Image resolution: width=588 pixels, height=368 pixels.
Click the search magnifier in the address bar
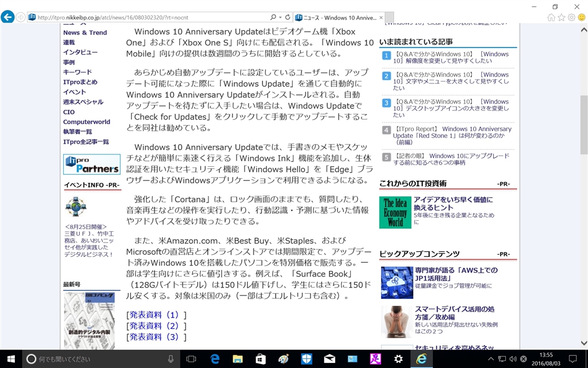tap(273, 17)
